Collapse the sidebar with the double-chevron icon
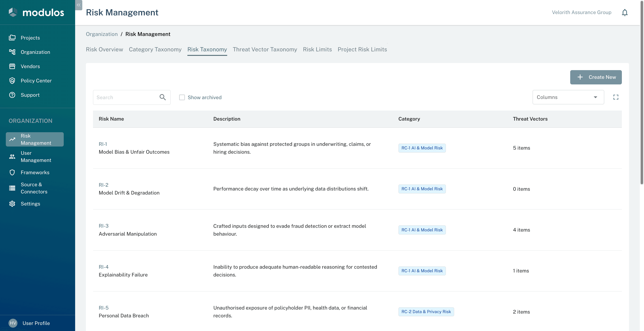This screenshot has height=331, width=644. pos(78,5)
